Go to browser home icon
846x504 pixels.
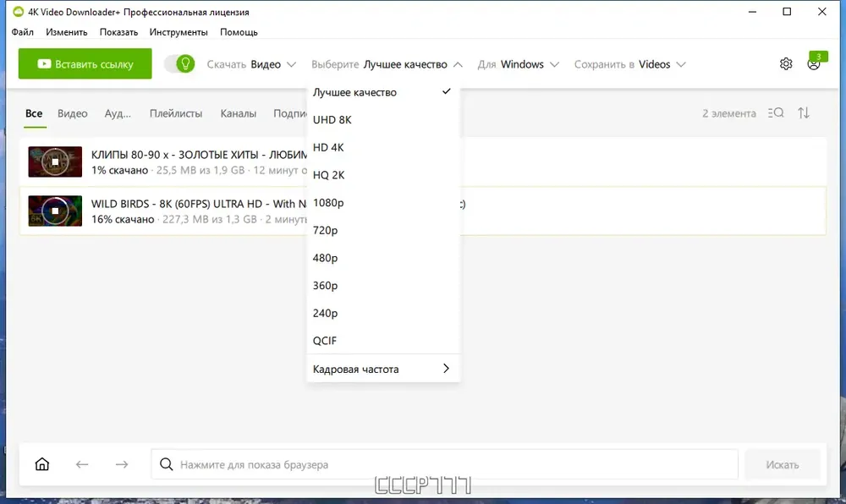tap(42, 464)
